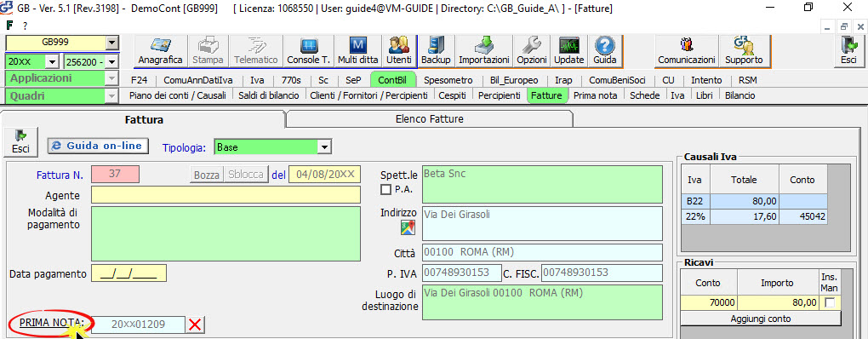Image resolution: width=868 pixels, height=339 pixels.
Task: Click the Modalità di pagamento text area
Action: 226,233
